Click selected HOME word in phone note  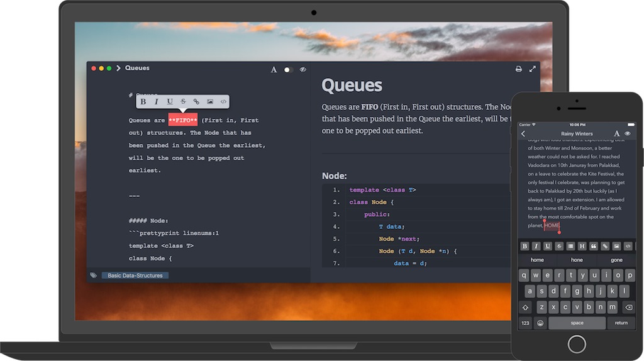pos(552,225)
